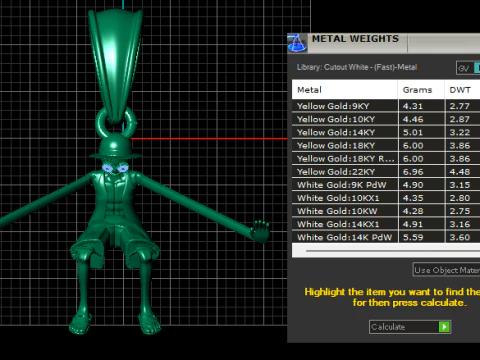Select the White Gold:10KW row
This screenshot has width=480, height=360.
(386, 211)
